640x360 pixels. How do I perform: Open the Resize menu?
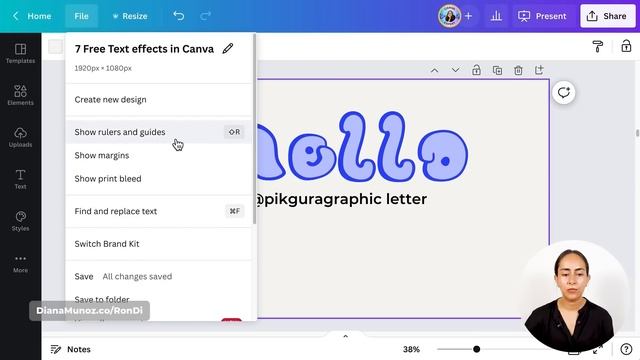(130, 16)
